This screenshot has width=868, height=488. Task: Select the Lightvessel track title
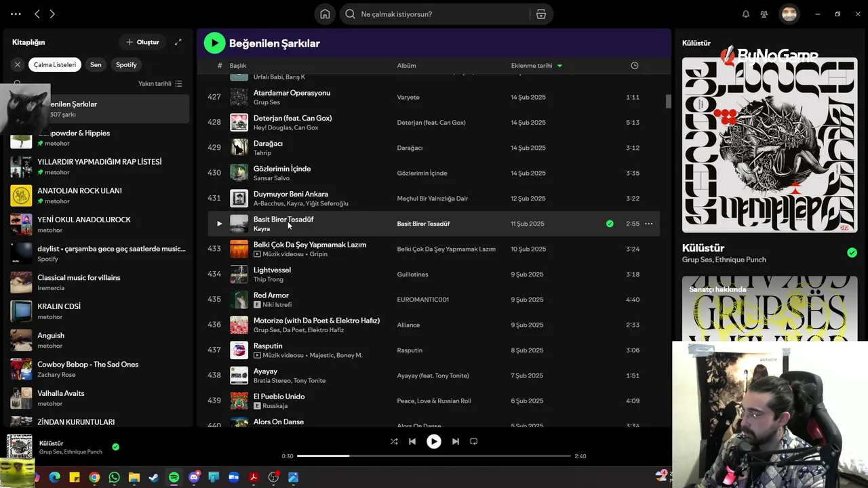coord(272,270)
